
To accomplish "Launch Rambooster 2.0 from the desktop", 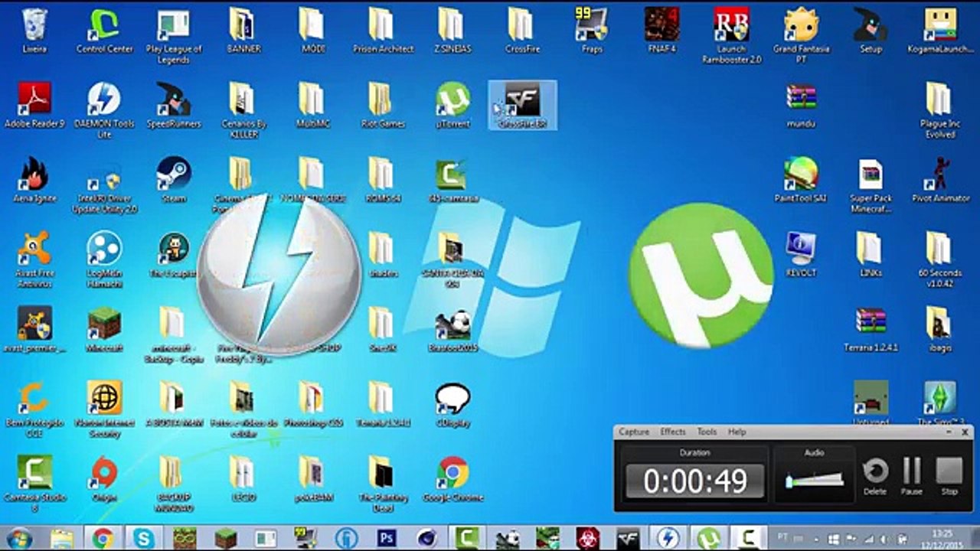I will pos(731,36).
